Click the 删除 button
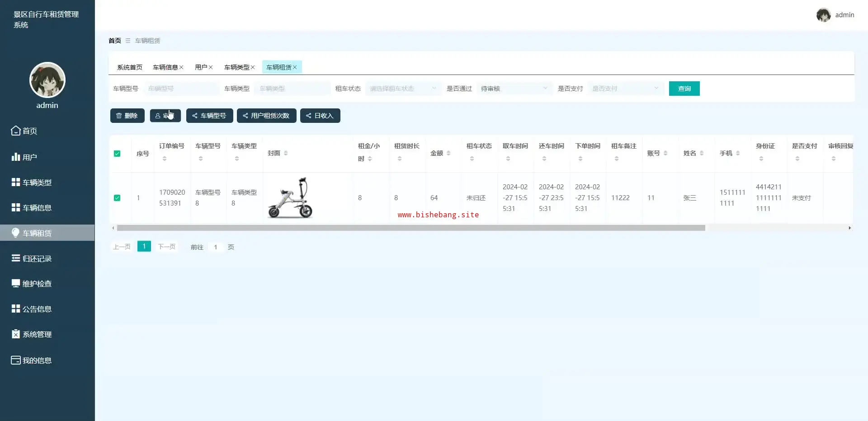Viewport: 868px width, 421px height. [127, 116]
